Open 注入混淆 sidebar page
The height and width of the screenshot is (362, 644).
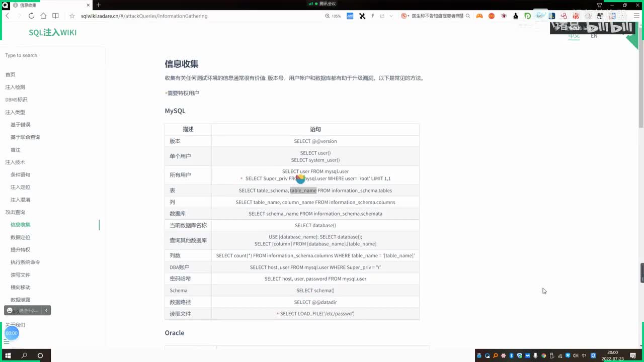[21, 200]
